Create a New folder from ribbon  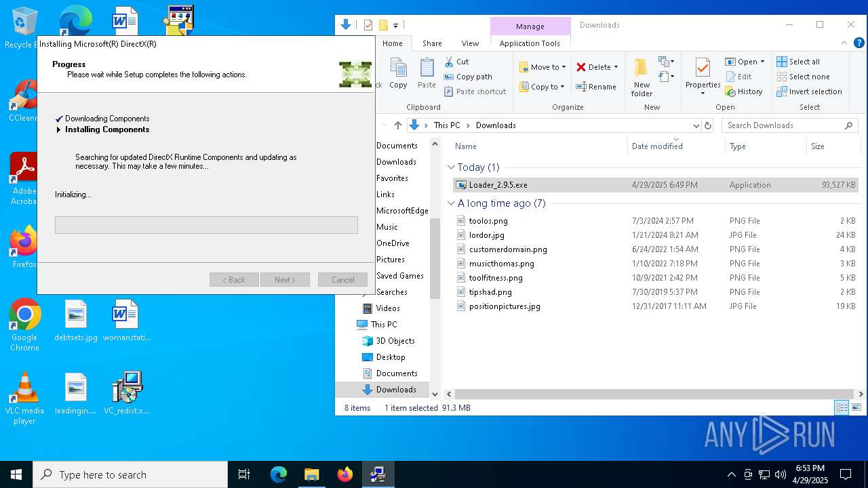click(x=642, y=77)
